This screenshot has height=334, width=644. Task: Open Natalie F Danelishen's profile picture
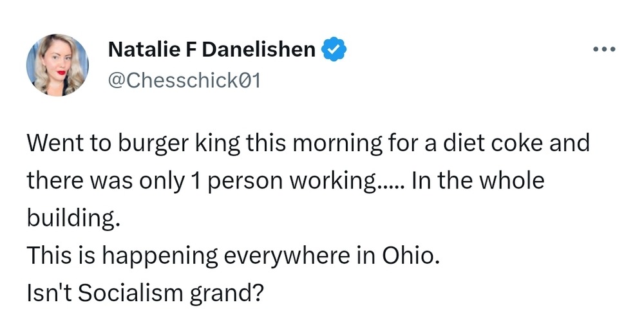click(x=57, y=64)
